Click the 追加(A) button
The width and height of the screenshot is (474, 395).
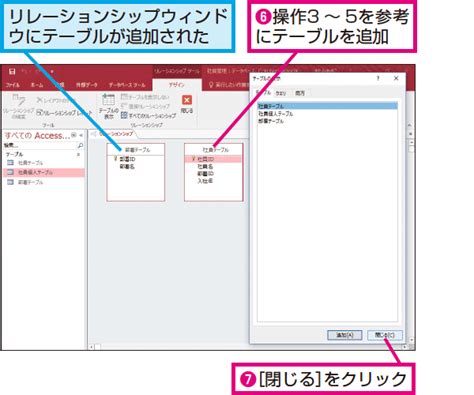point(345,335)
